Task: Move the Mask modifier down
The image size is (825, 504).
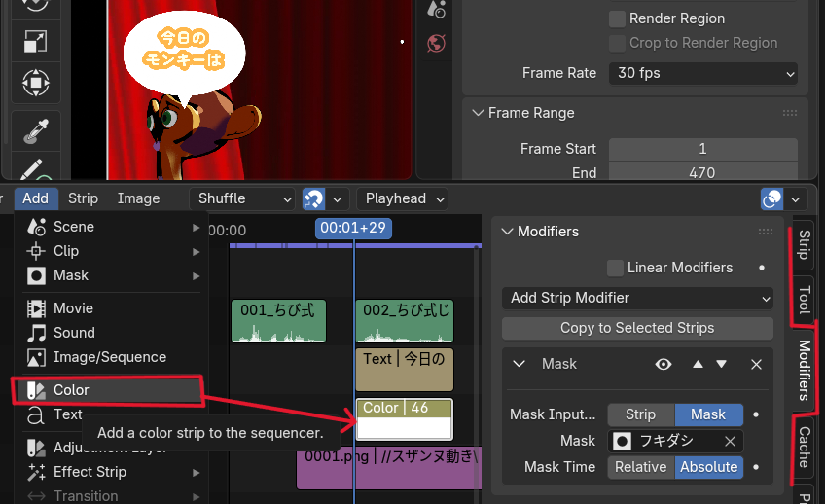Action: (x=721, y=364)
